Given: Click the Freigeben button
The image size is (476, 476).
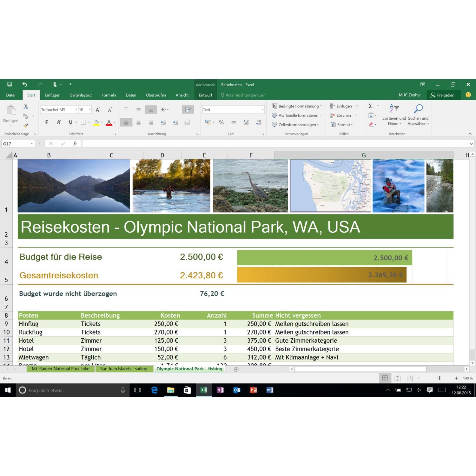Looking at the screenshot, I should click(444, 95).
